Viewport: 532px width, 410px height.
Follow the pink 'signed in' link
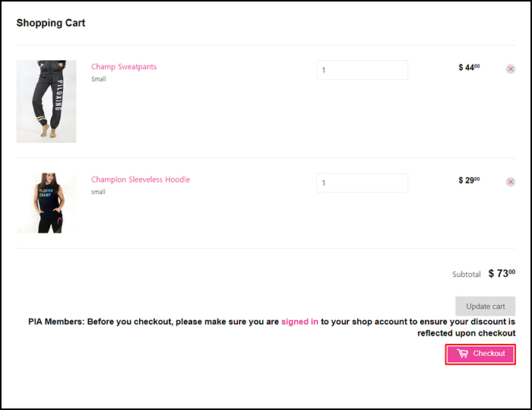click(x=299, y=322)
